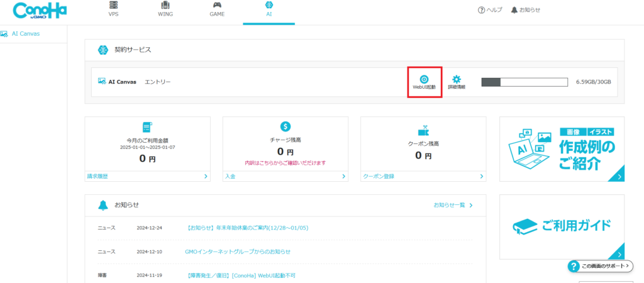Open the 入金 deposit link

tap(230, 176)
